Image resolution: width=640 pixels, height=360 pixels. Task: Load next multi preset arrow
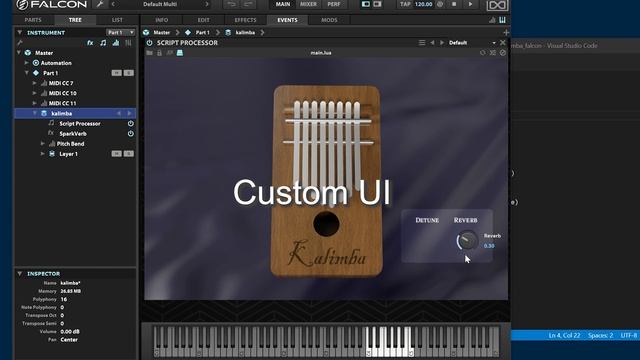(x=207, y=4)
